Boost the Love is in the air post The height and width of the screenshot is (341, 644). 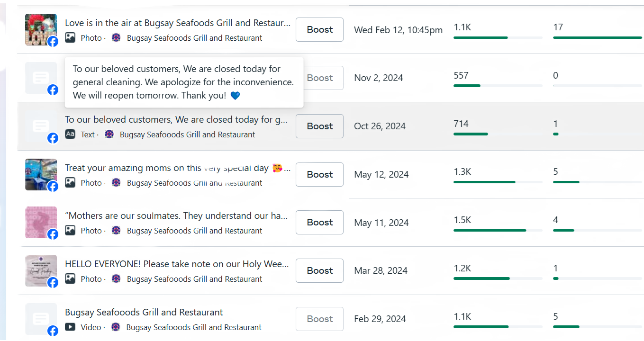(x=319, y=30)
